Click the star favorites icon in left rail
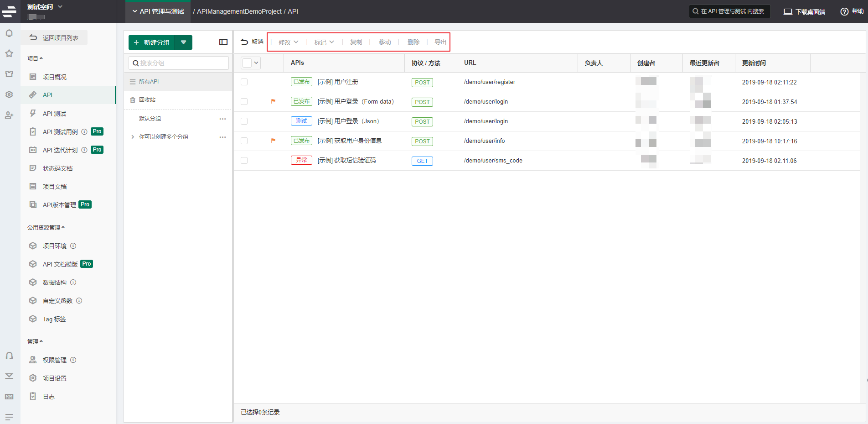The width and height of the screenshot is (868, 424). pyautogui.click(x=9, y=53)
